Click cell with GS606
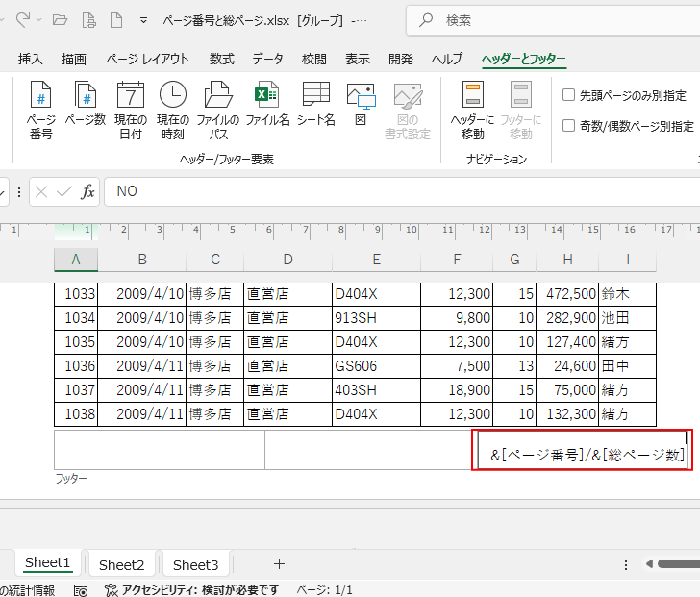This screenshot has width=700, height=597. (376, 366)
